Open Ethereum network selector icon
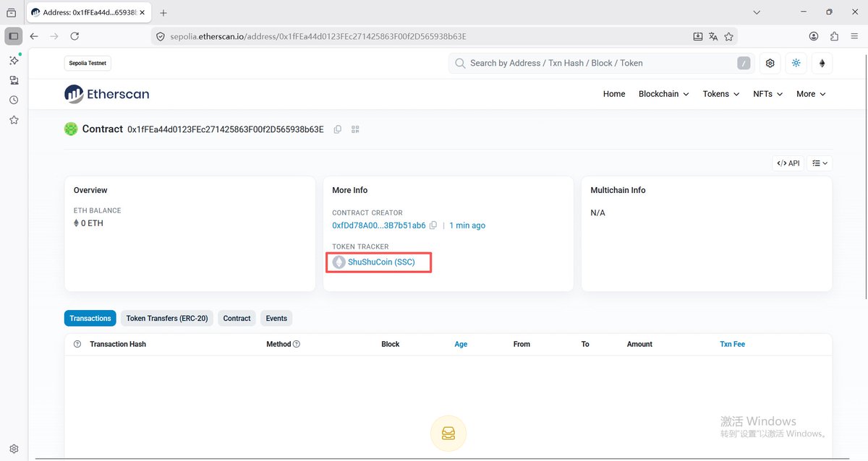This screenshot has width=868, height=461. click(x=822, y=64)
